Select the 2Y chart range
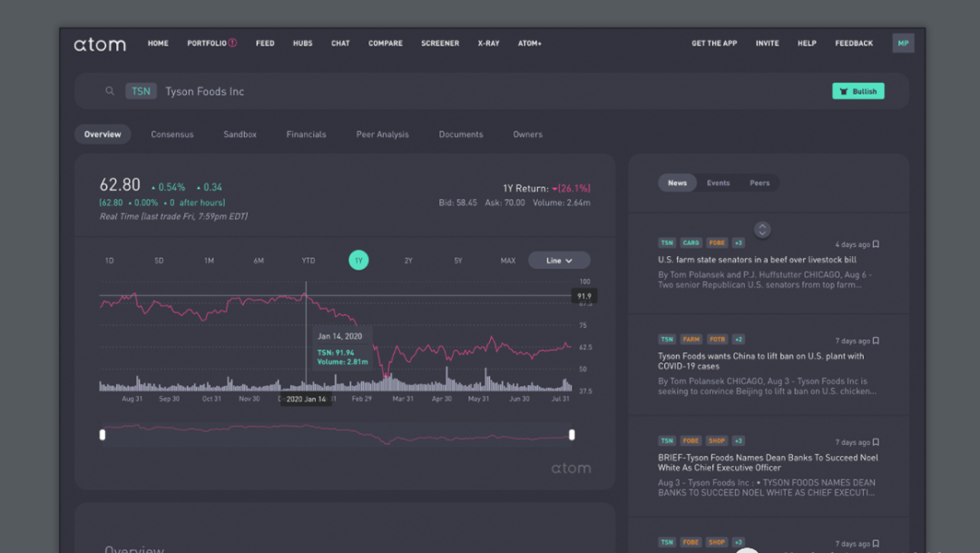The image size is (980, 553). 408,261
